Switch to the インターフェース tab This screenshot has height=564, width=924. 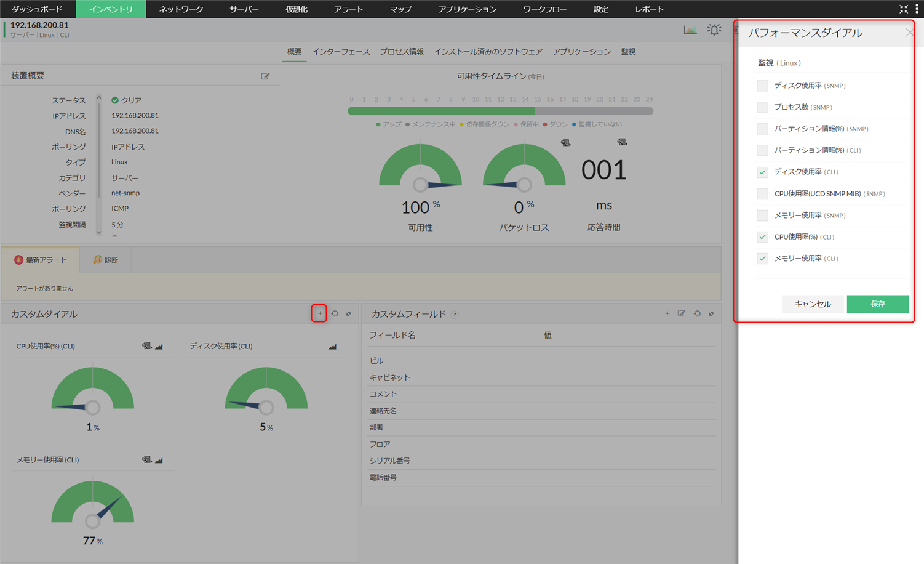pos(341,52)
